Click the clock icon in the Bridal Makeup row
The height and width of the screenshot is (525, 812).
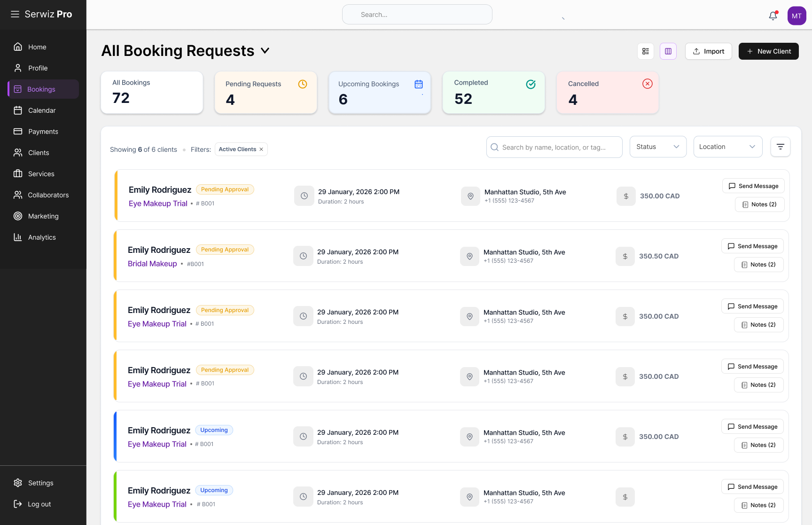[x=303, y=256]
